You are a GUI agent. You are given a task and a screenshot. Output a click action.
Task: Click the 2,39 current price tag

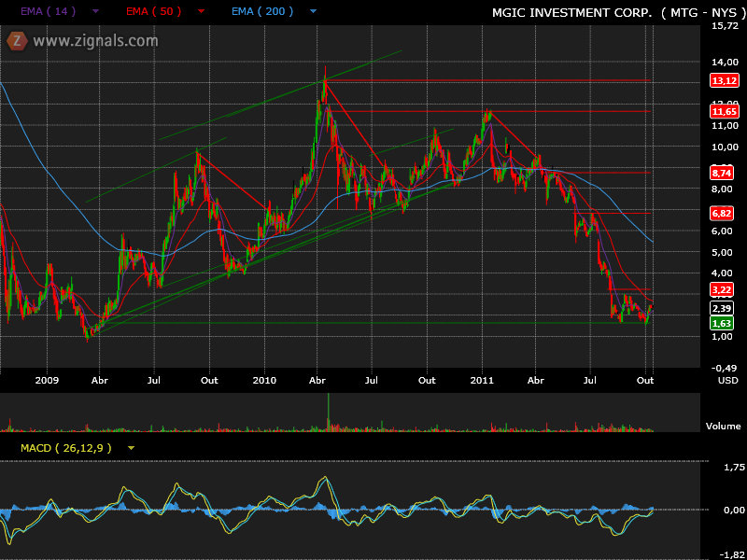(x=721, y=309)
